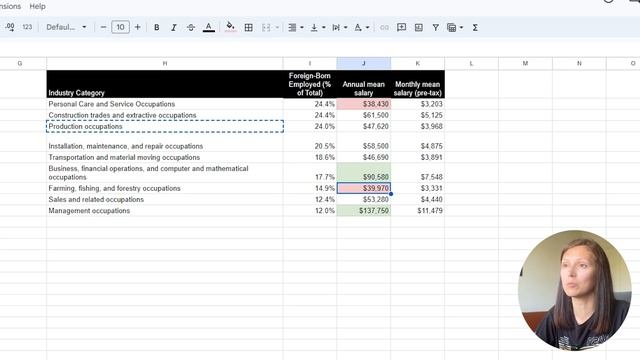The image size is (640, 360).
Task: Select Farming, fishing, and forestry occupations cell
Action: tap(164, 188)
